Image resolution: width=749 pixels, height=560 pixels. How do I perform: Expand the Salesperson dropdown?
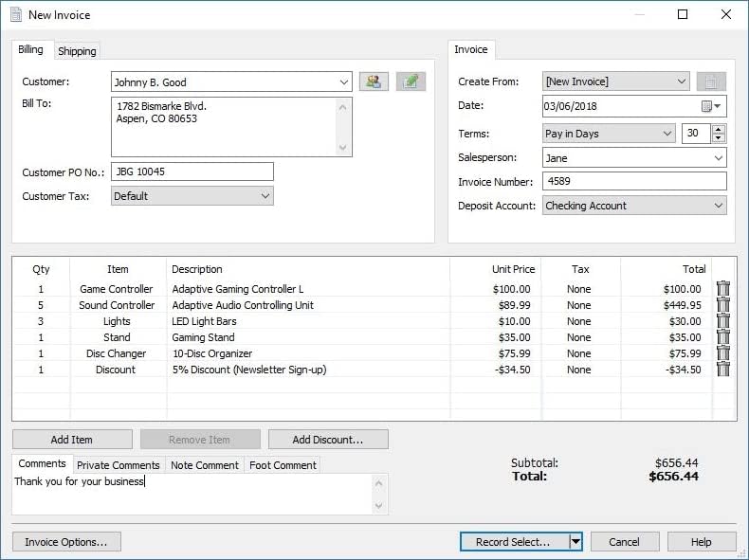coord(718,158)
